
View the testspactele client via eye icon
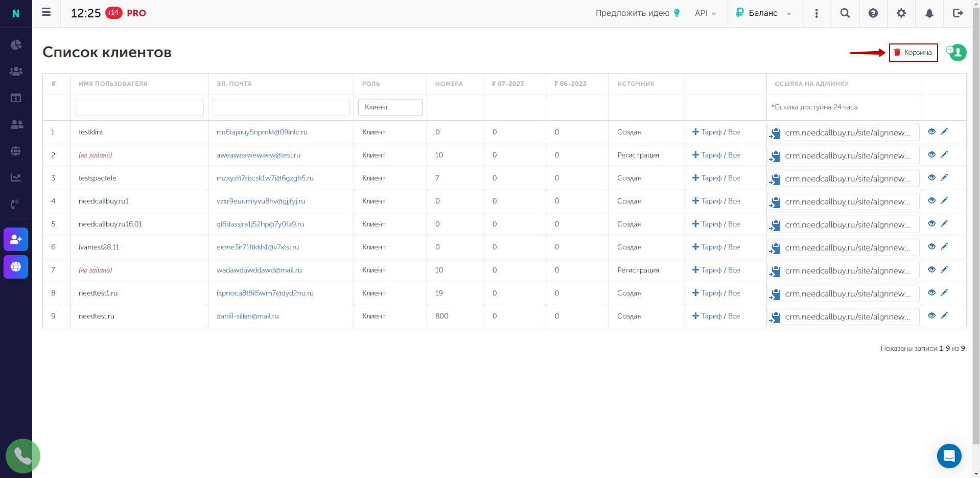[x=931, y=177]
